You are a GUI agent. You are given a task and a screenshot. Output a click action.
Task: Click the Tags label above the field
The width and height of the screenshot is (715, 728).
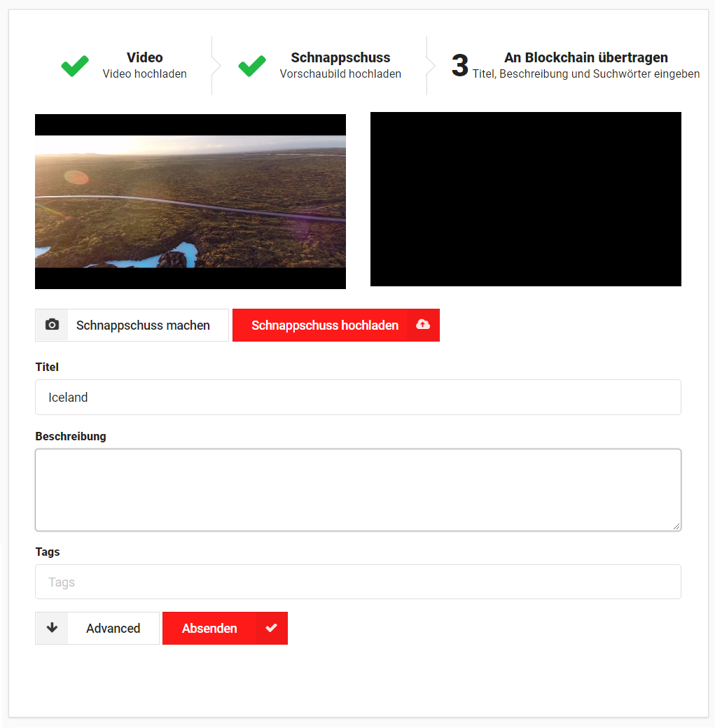tap(48, 552)
